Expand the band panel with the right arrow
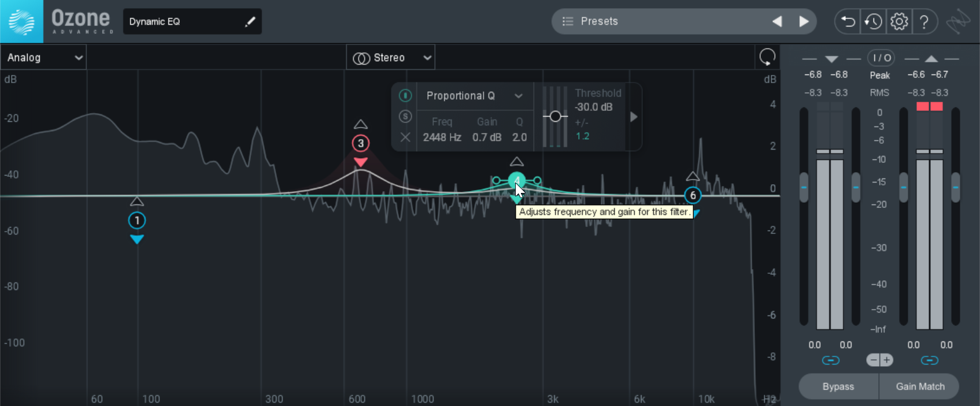The height and width of the screenshot is (406, 980). coord(634,117)
